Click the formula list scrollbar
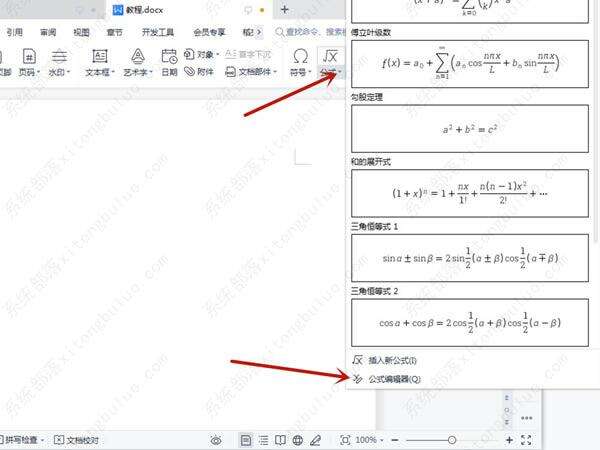This screenshot has height=450, width=600. click(596, 121)
